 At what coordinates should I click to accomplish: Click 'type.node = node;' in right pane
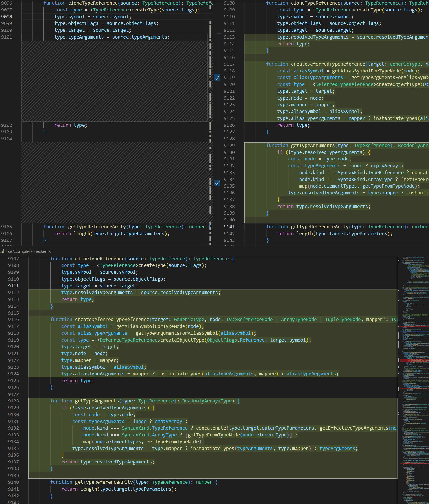pos(300,98)
